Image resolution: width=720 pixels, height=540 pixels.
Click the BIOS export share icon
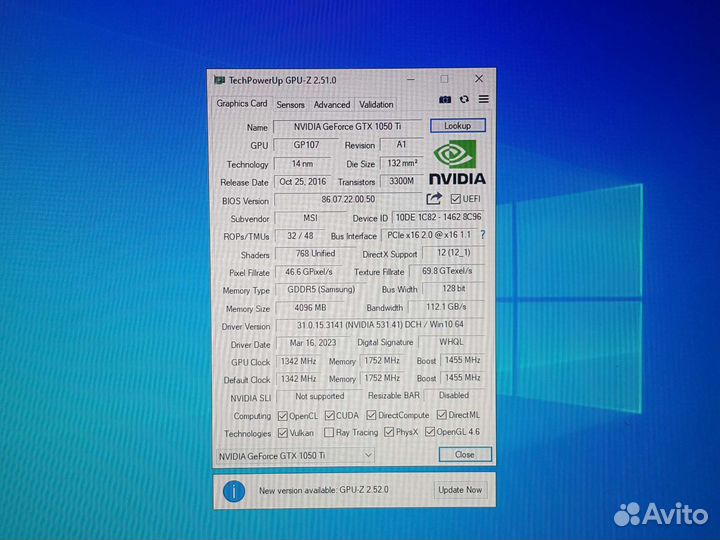(x=434, y=198)
